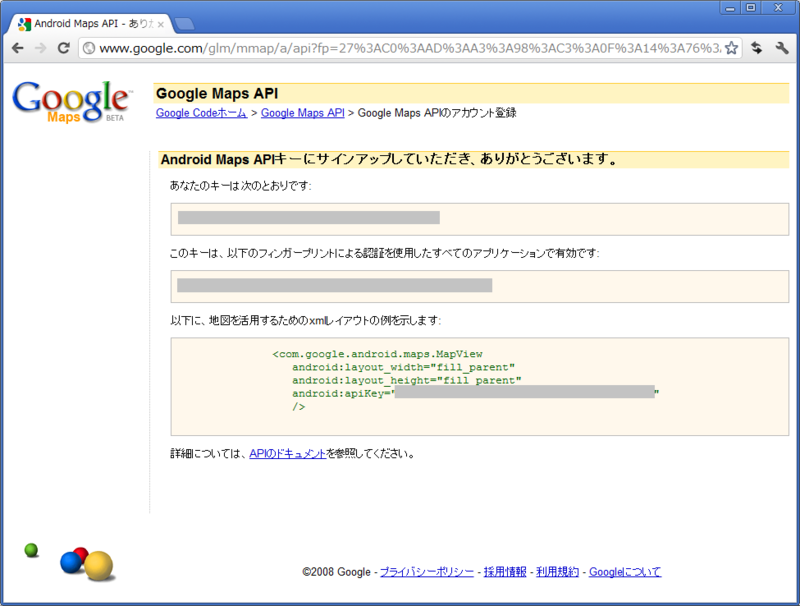
Task: Click the android:layout_width code line
Action: tap(404, 367)
